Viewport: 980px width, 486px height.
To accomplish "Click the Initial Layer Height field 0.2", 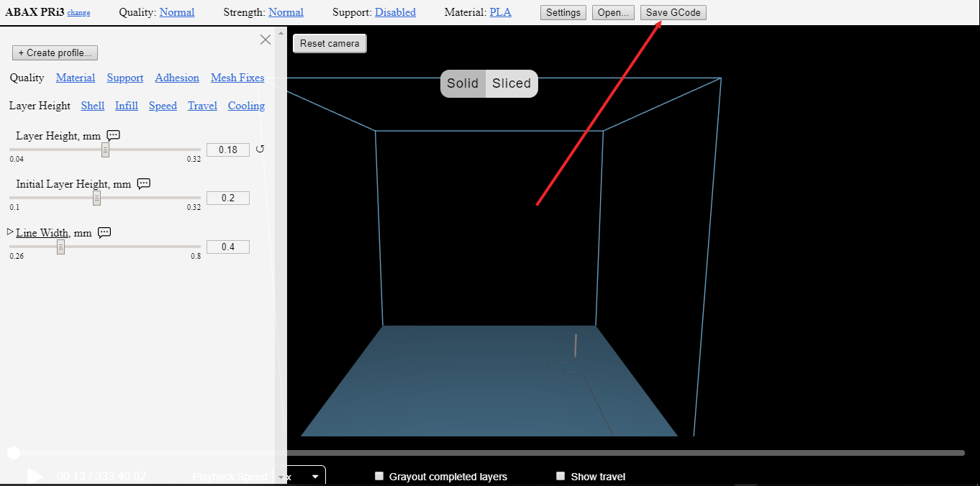I will point(228,198).
